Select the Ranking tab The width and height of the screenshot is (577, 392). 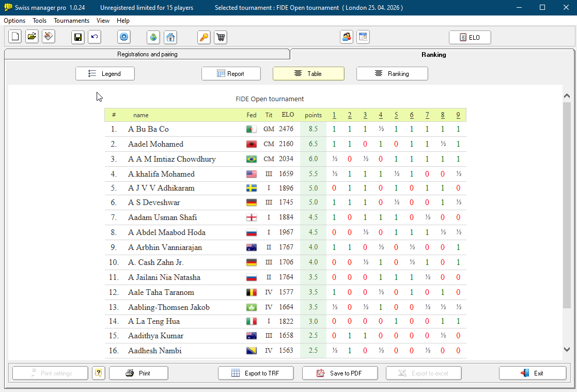pyautogui.click(x=433, y=54)
